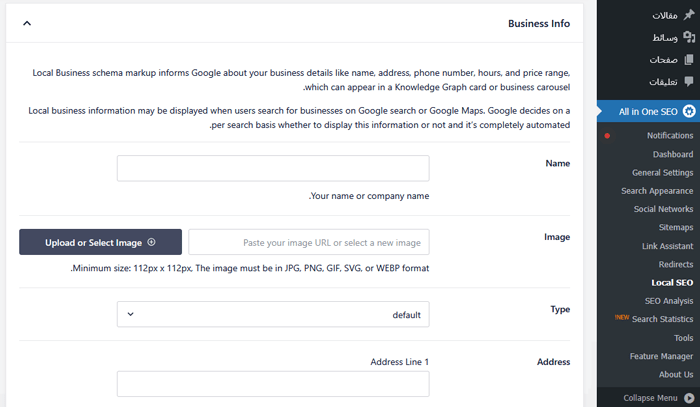Click the posts pin icon

pyautogui.click(x=688, y=15)
